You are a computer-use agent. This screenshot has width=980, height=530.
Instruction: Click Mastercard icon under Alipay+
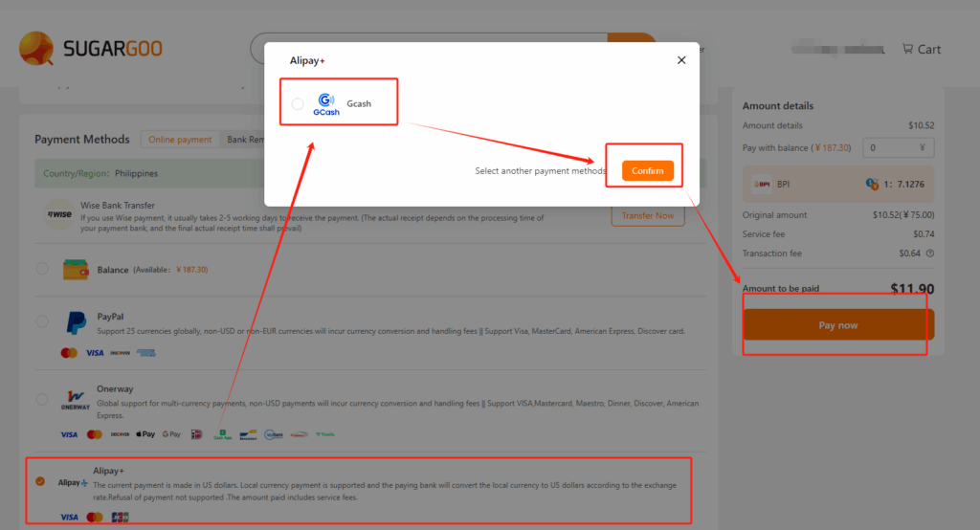pyautogui.click(x=95, y=517)
